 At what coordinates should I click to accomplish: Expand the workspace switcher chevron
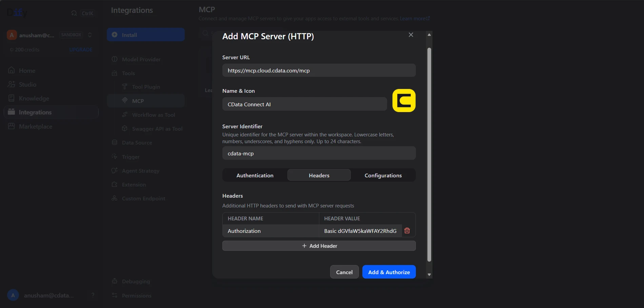(x=90, y=35)
